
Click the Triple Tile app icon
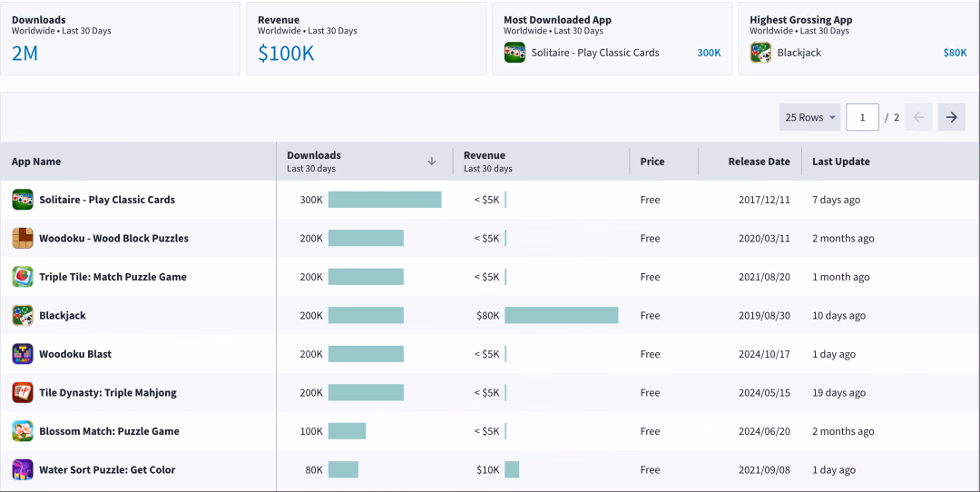(23, 276)
